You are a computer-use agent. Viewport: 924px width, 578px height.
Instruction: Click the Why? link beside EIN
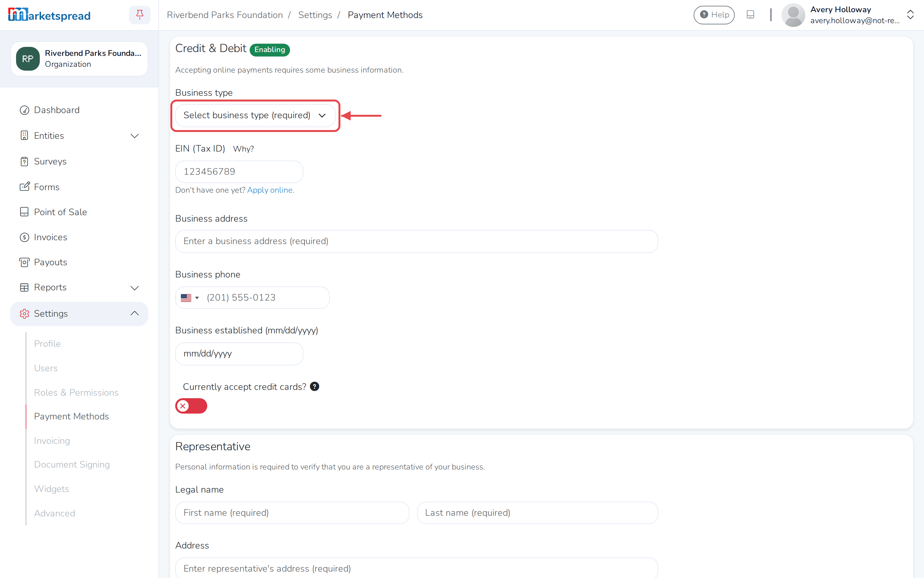tap(243, 149)
